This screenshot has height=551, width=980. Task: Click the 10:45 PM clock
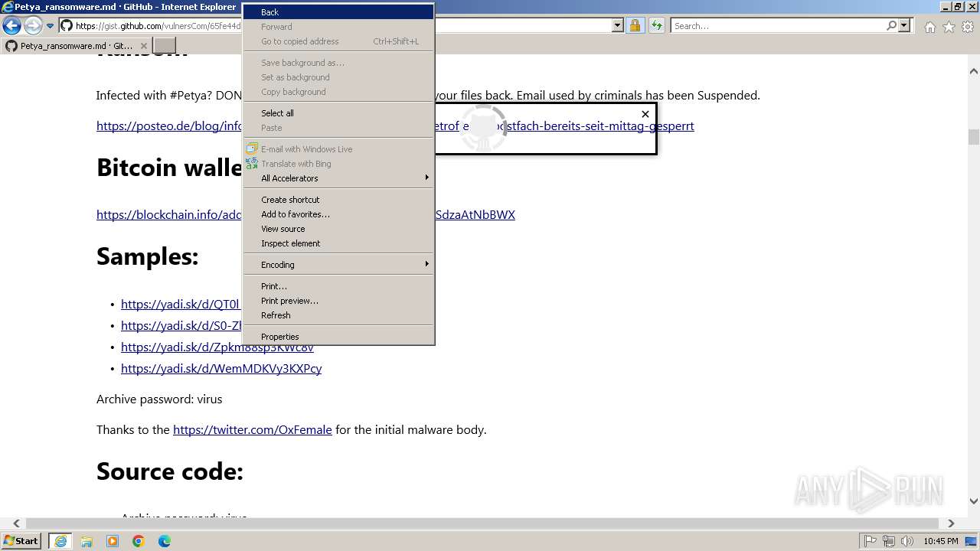941,541
